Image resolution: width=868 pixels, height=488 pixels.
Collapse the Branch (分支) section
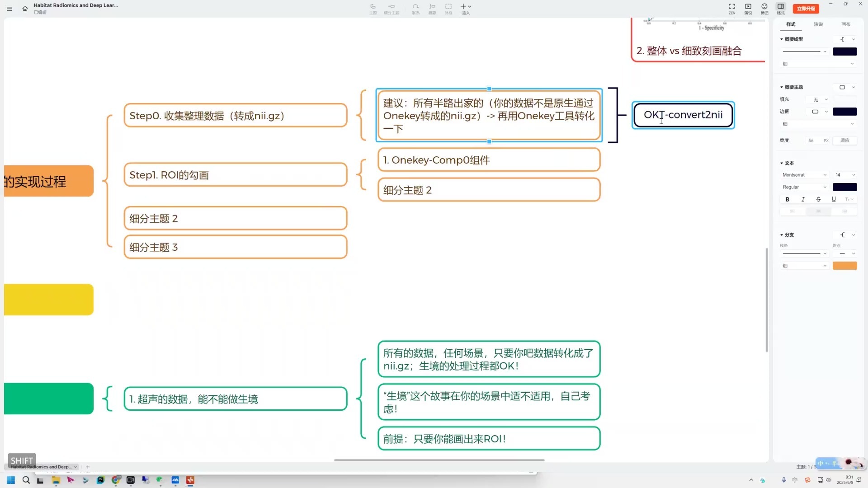point(782,235)
